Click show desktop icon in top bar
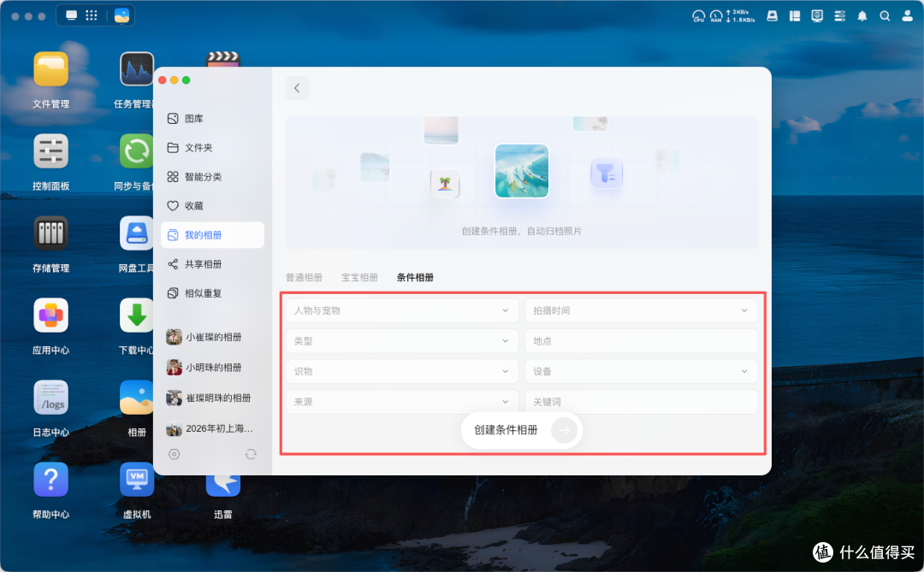 click(71, 15)
